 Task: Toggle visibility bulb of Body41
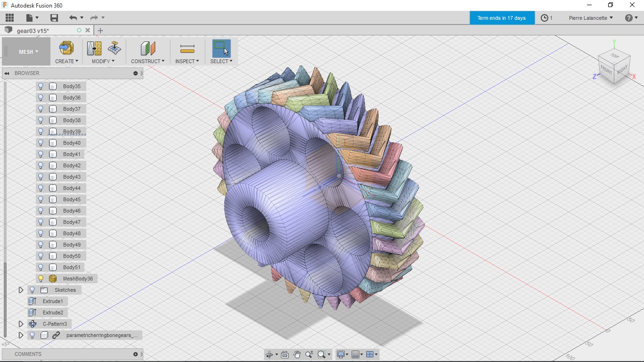click(x=41, y=154)
